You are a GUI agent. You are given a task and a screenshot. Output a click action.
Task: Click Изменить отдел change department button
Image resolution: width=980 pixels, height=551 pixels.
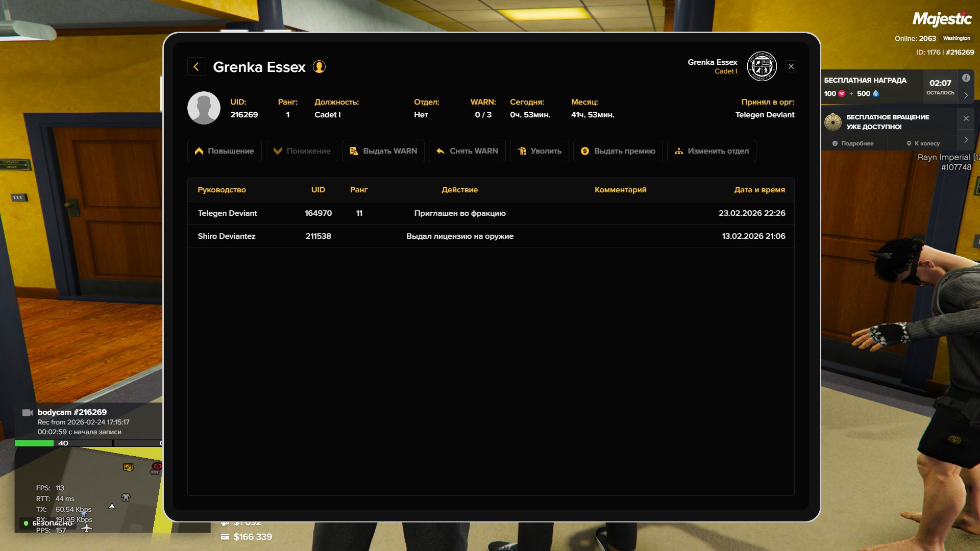[x=711, y=151]
